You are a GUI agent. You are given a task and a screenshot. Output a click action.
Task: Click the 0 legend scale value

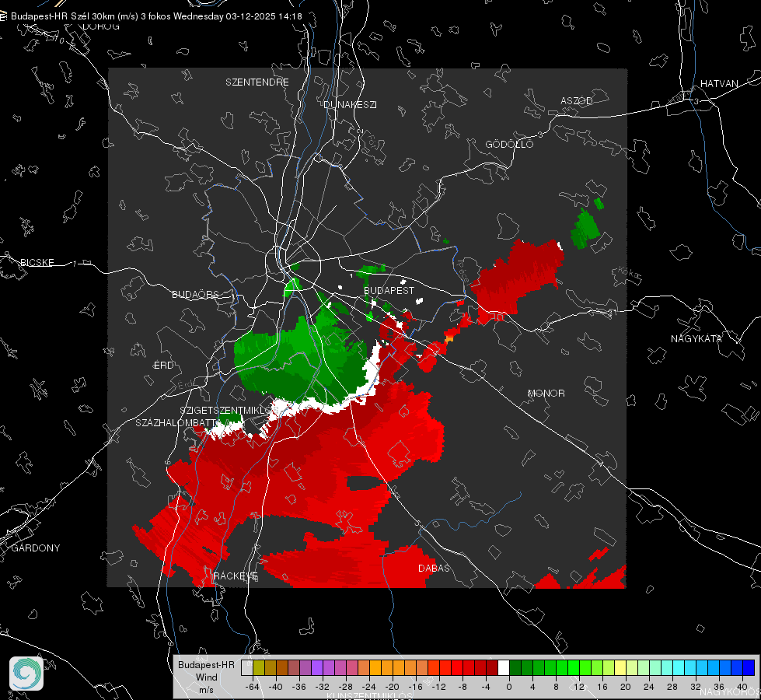coord(509,687)
